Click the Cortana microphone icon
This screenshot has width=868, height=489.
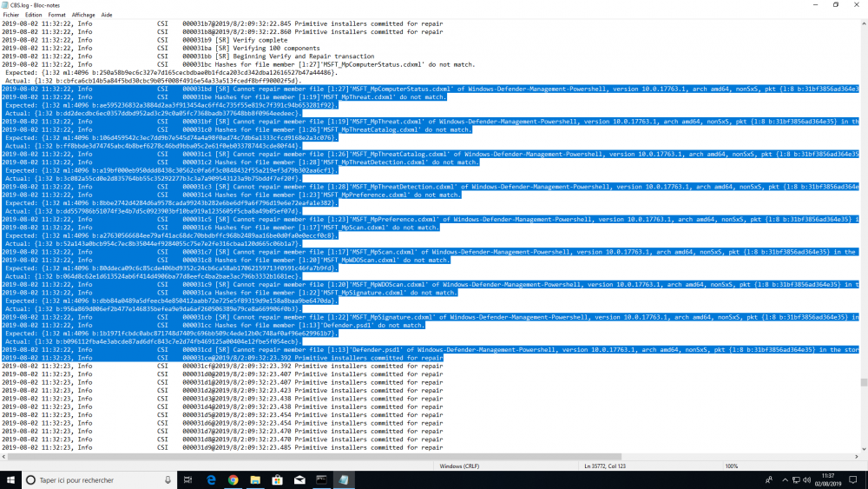tap(168, 480)
